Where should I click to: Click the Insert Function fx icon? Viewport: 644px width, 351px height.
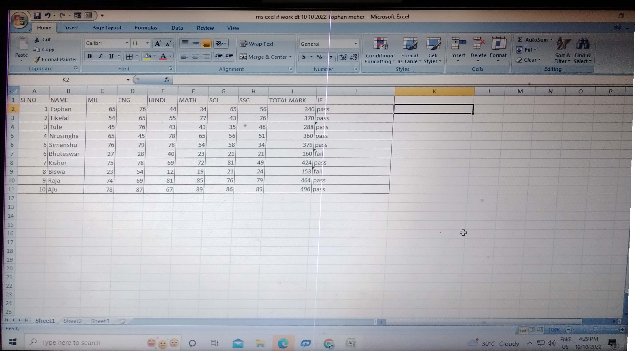(x=167, y=80)
